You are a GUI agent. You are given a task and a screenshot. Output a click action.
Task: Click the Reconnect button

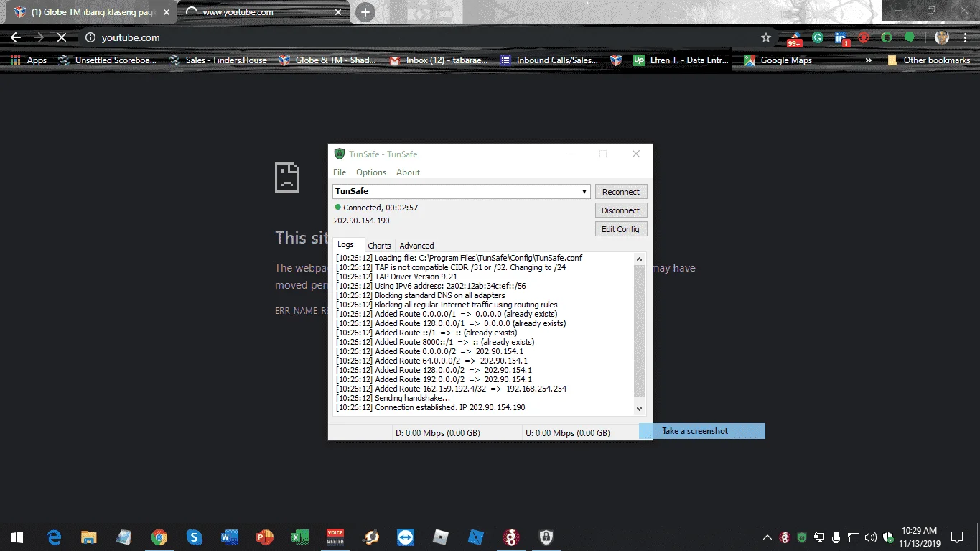pos(621,192)
